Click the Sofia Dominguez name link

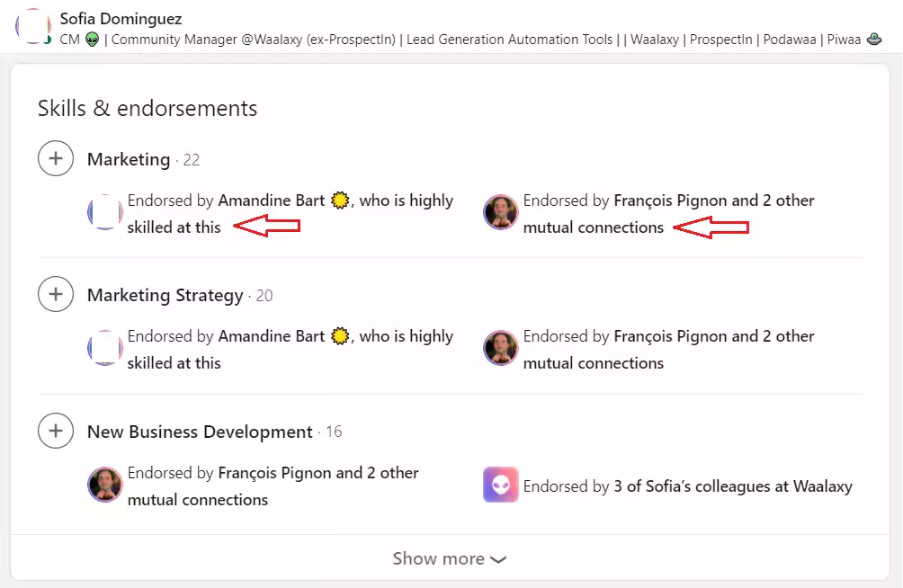121,18
